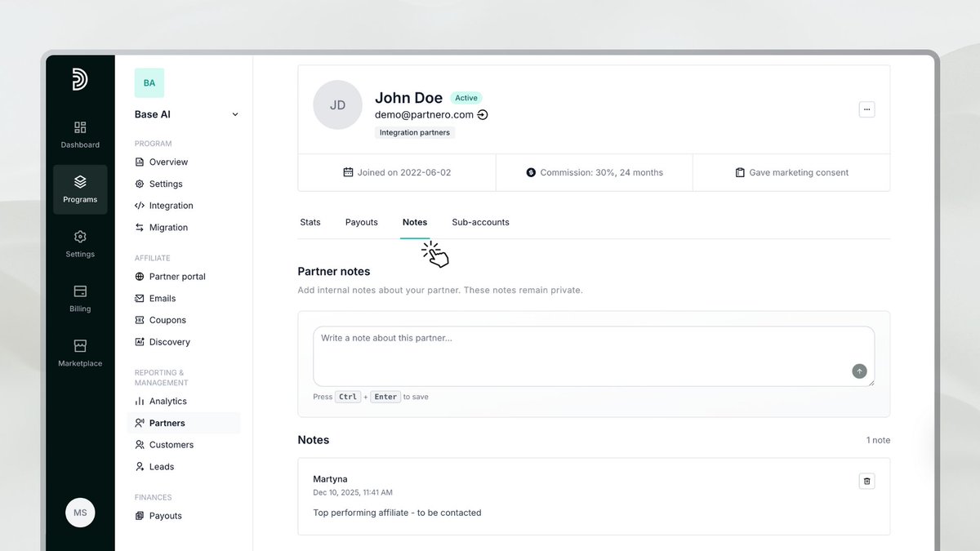
Task: Open Marketplace in the dark sidebar
Action: (x=80, y=353)
